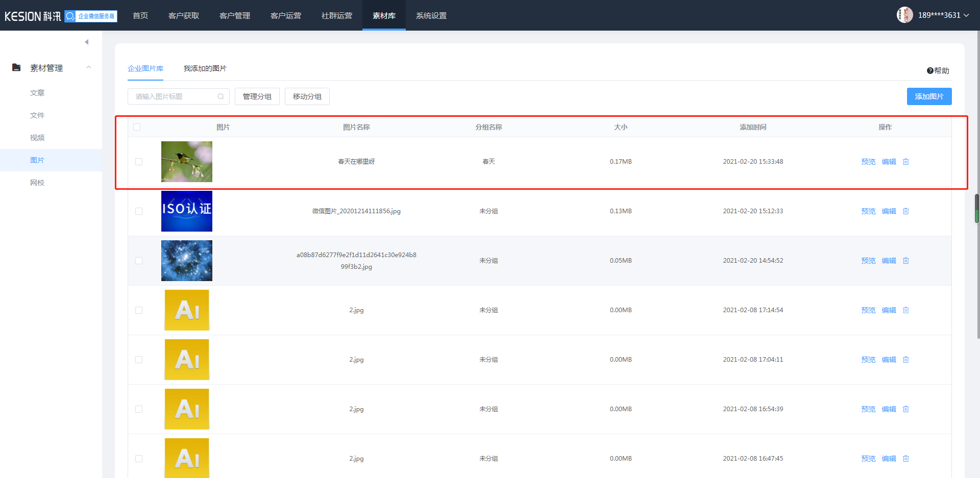
Task: Collapse sidebar with the left arrow icon
Action: pos(87,42)
